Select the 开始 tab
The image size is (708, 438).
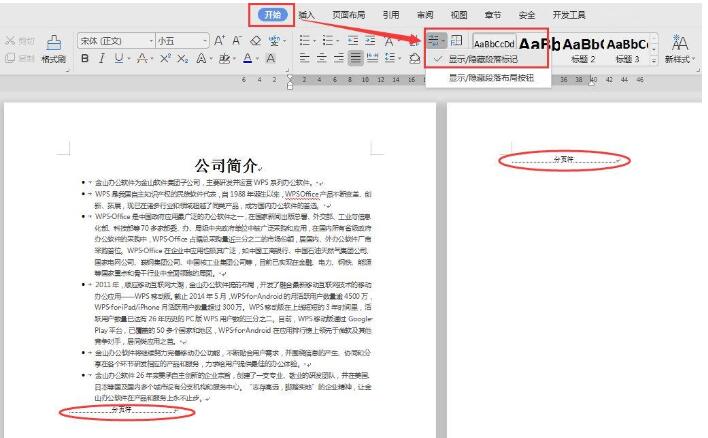[270, 16]
